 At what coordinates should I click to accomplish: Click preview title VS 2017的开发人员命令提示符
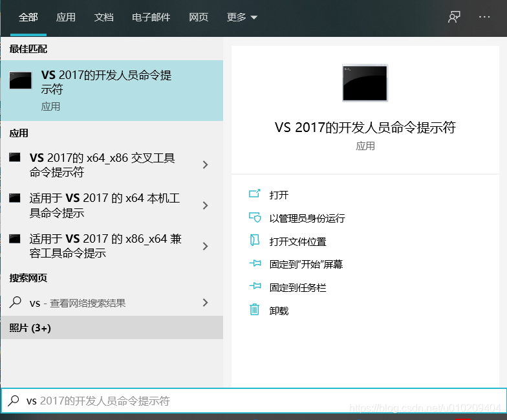[365, 127]
